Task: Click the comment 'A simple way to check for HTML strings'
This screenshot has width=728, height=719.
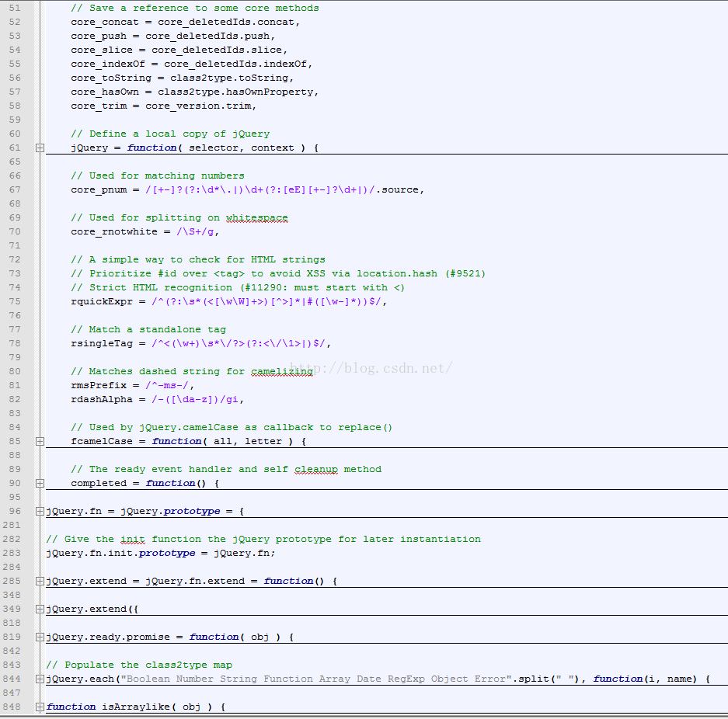Action: [x=207, y=260]
